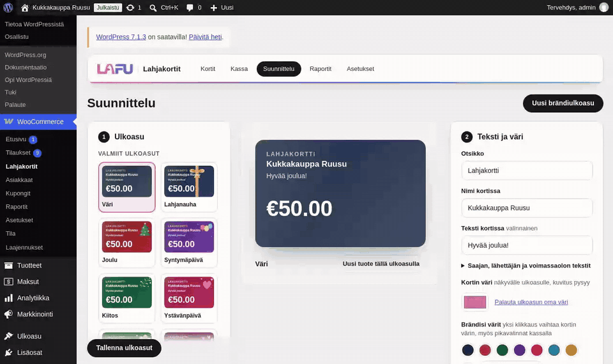Switch to the Kassa tab
Viewport: 613px width, 364px height.
[x=239, y=69]
